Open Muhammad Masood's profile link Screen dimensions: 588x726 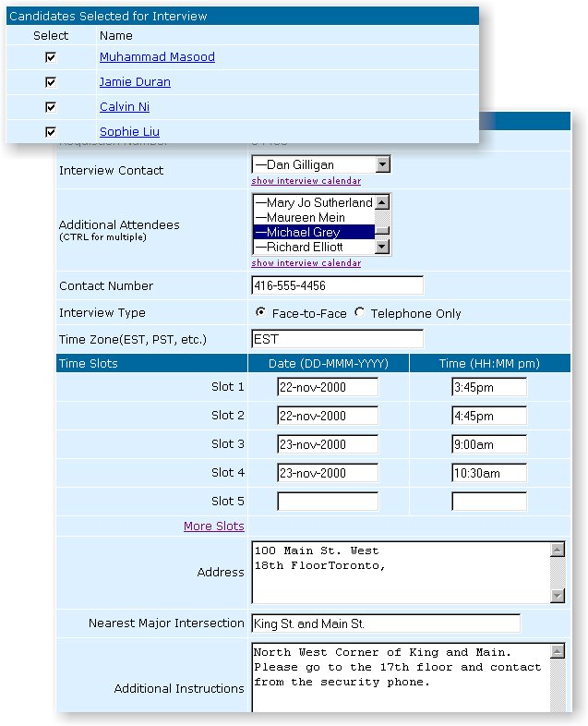click(x=157, y=57)
